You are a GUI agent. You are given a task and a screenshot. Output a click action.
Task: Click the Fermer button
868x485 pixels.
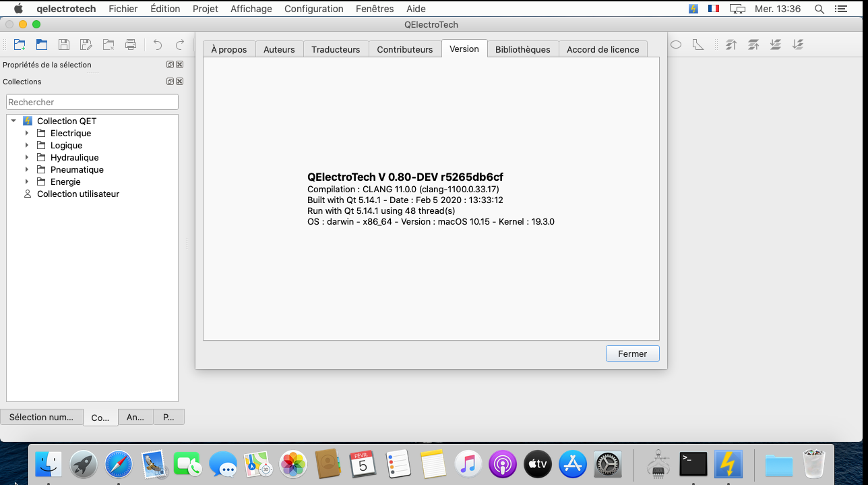click(633, 353)
